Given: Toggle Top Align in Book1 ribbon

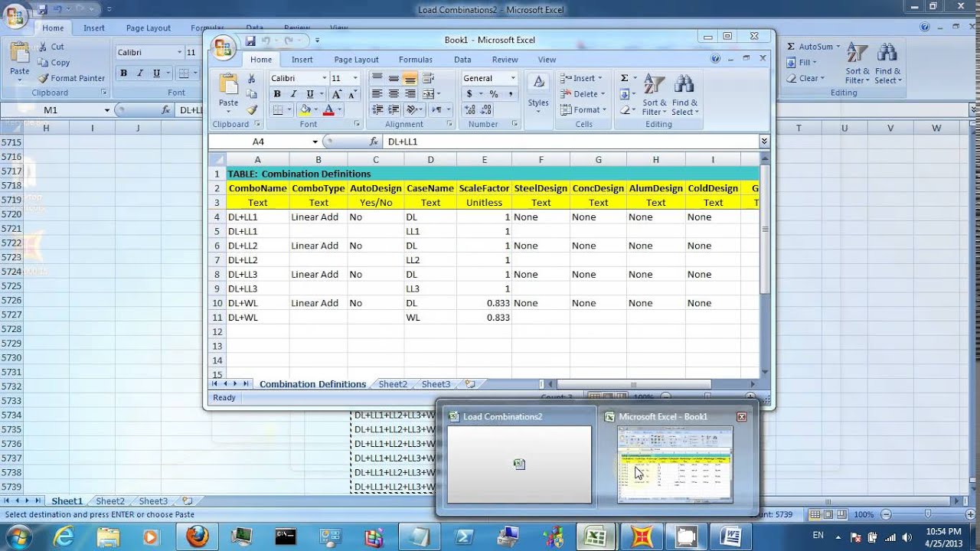Looking at the screenshot, I should [377, 78].
